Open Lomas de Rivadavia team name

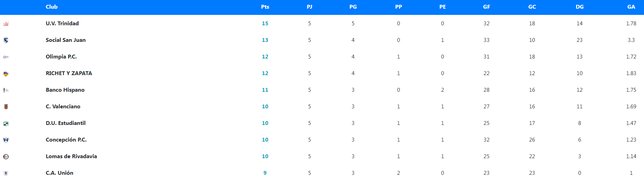tap(71, 156)
